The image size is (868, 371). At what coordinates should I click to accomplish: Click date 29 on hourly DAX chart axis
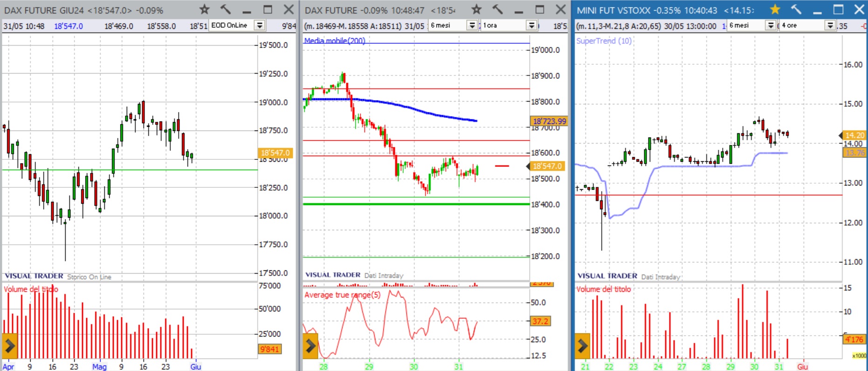pos(369,367)
